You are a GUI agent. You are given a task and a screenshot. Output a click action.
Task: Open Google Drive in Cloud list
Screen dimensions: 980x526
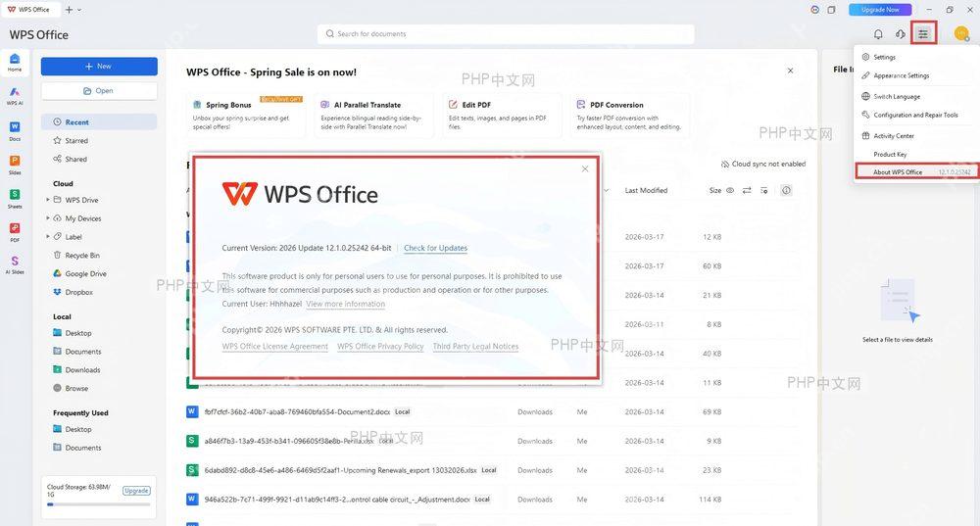click(80, 273)
